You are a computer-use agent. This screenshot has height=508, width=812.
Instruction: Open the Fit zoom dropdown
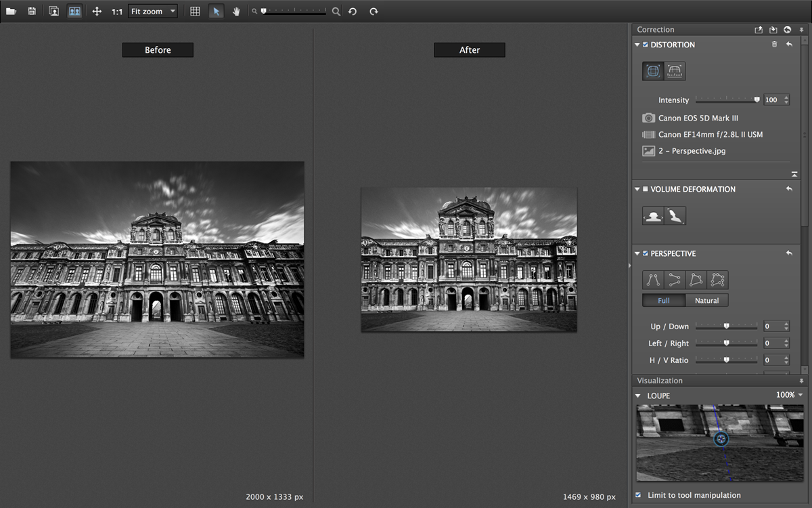pos(153,12)
